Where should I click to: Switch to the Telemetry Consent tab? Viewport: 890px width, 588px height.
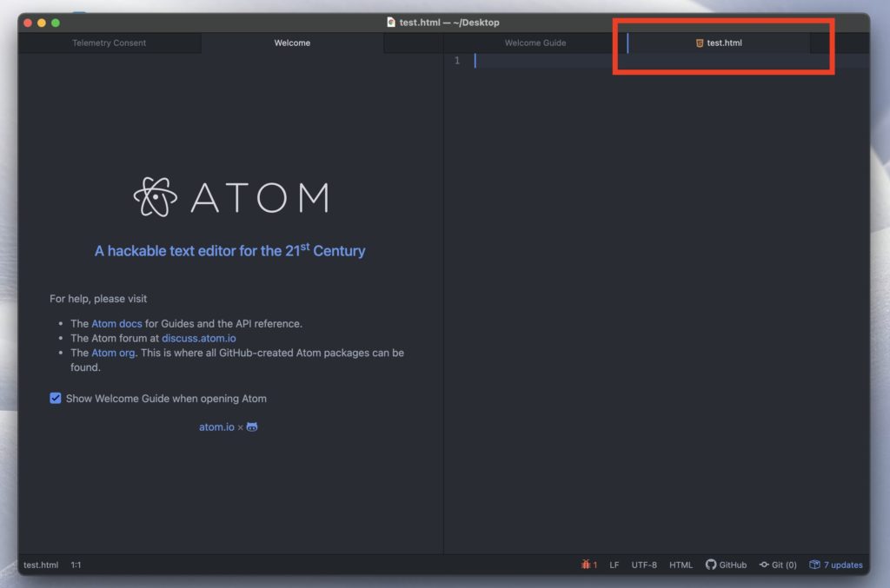[x=109, y=43]
